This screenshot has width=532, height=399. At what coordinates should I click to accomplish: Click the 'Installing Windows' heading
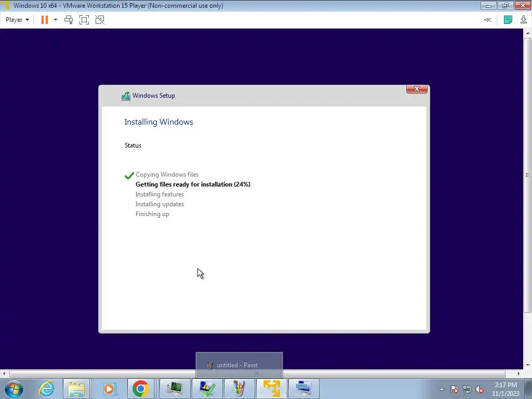tap(158, 122)
